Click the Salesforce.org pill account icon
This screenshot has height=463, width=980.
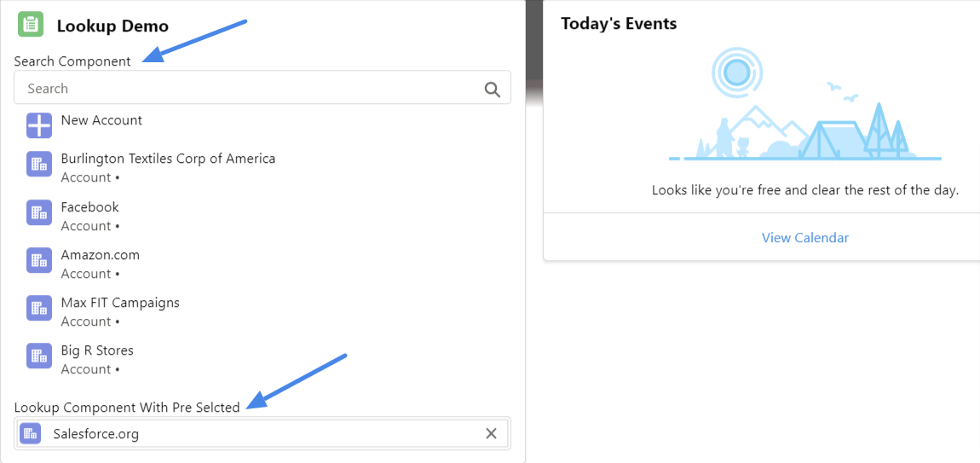point(31,433)
